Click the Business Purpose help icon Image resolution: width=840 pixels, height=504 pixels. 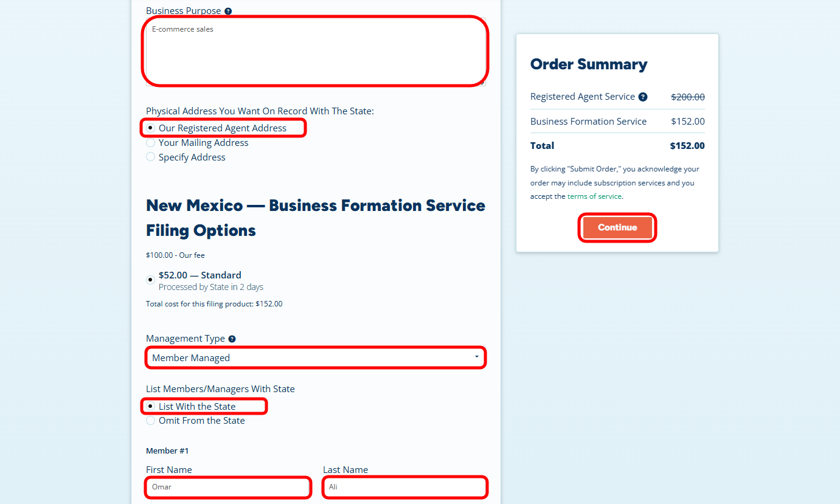pos(228,11)
